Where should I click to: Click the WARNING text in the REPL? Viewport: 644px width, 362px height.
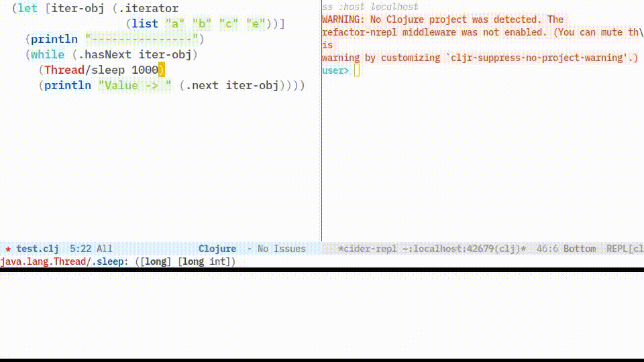(343, 19)
